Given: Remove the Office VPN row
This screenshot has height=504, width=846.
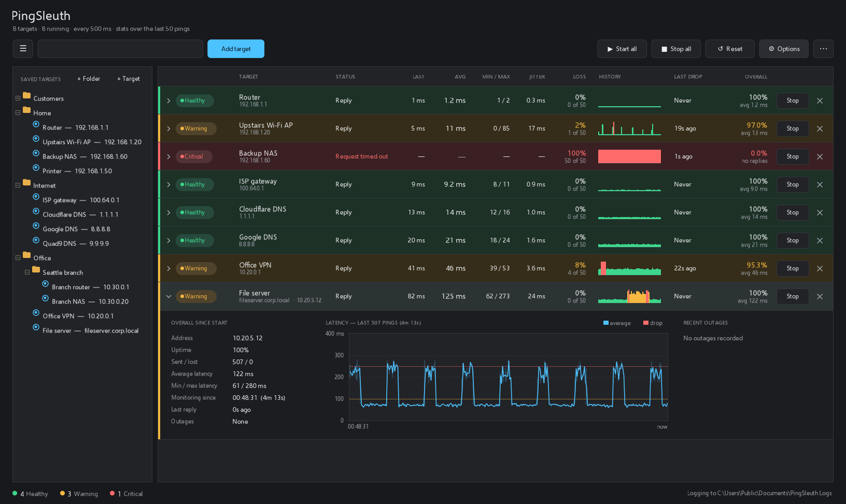Looking at the screenshot, I should coord(820,268).
